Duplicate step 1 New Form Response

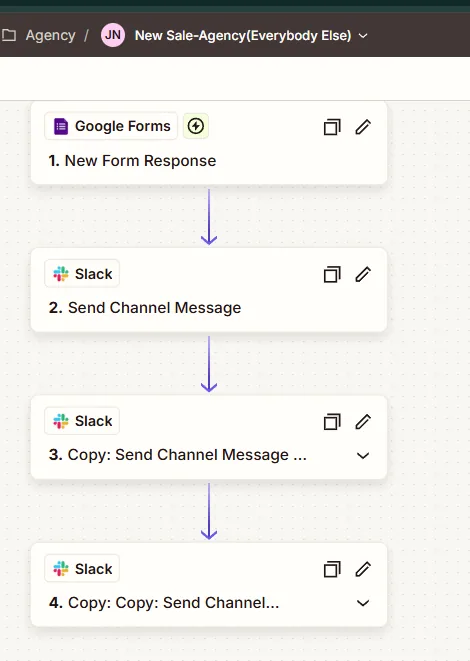pos(332,127)
